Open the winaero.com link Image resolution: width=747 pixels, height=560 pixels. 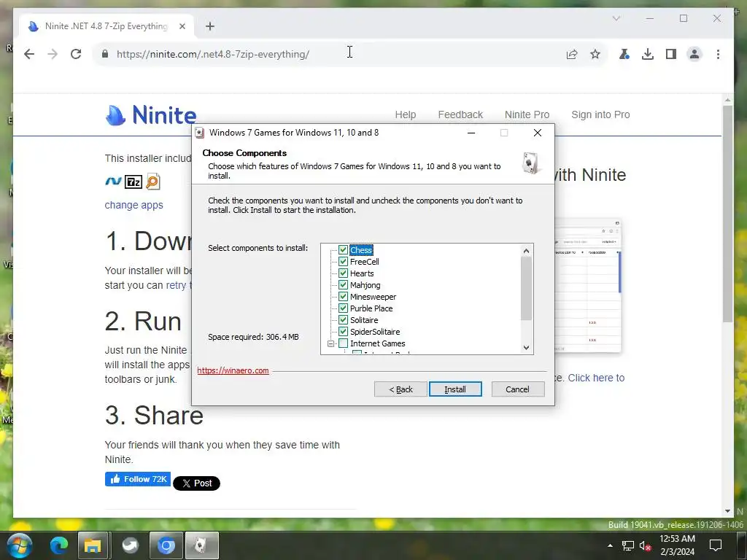point(233,370)
